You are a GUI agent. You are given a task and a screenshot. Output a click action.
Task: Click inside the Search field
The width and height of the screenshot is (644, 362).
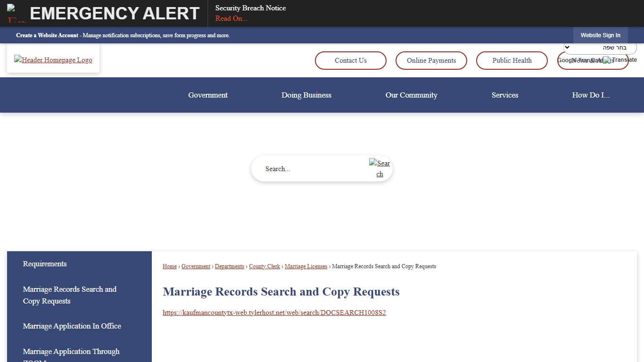click(x=306, y=168)
